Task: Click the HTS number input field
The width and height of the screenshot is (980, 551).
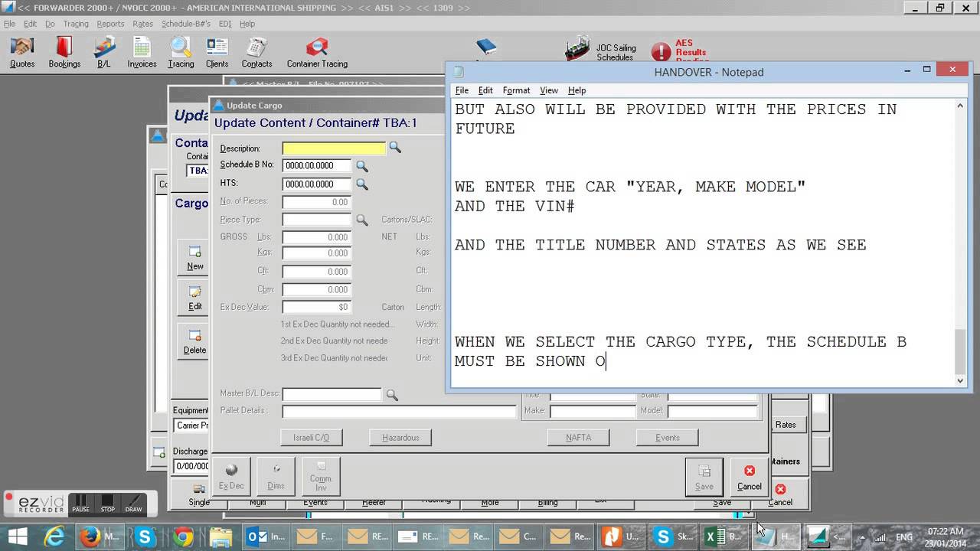Action: tap(317, 184)
